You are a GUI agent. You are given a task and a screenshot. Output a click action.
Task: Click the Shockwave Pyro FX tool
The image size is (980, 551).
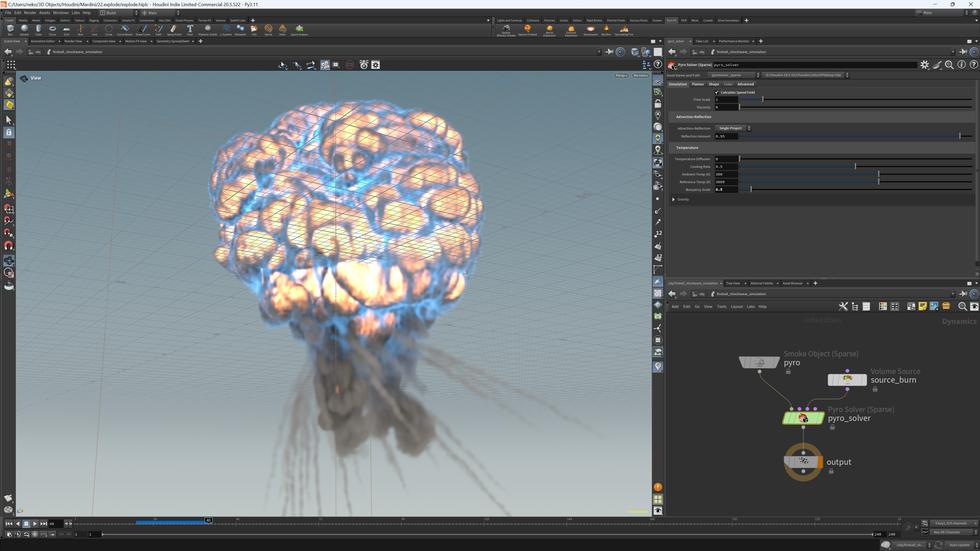click(x=590, y=30)
